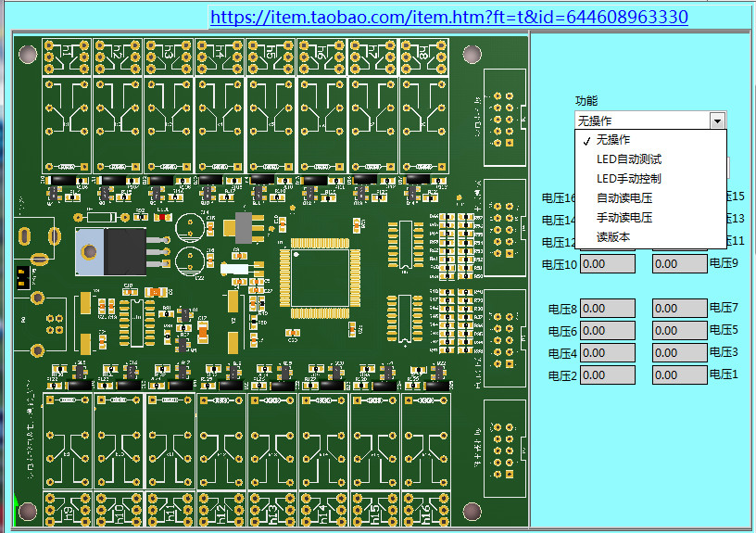
Task: Click the 电压1 label
Action: (724, 374)
